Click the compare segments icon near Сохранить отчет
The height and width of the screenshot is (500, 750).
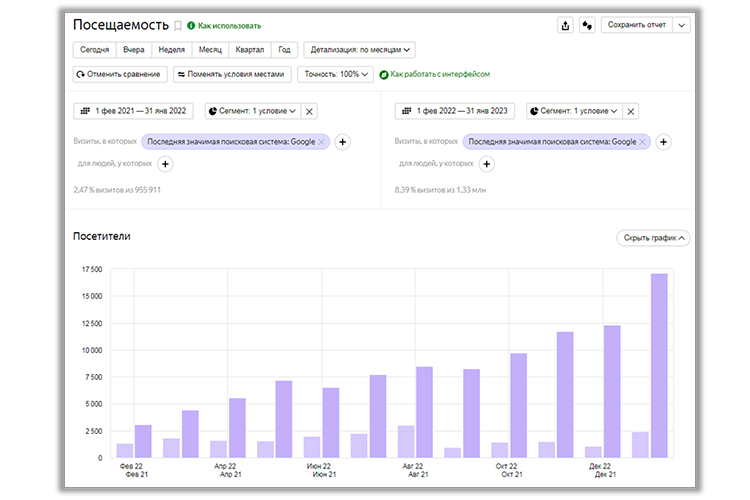click(588, 25)
